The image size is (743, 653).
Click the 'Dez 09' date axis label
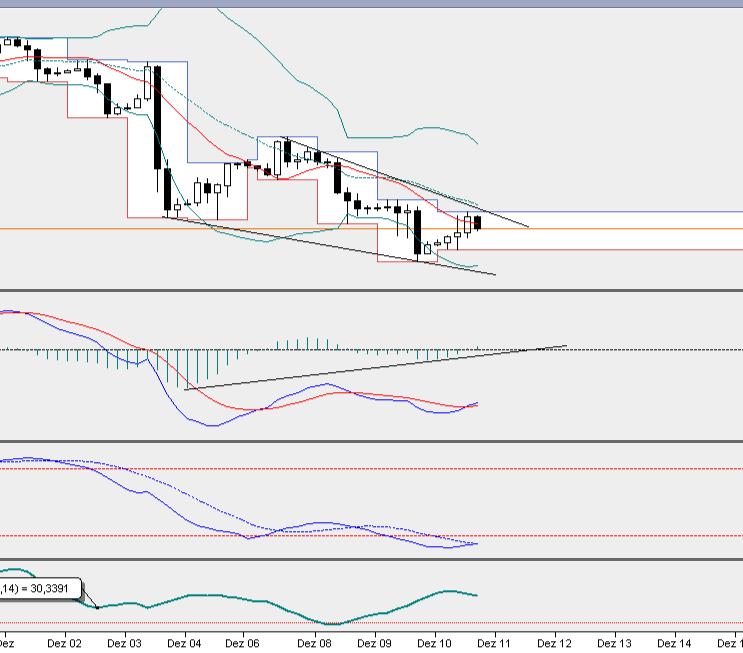pos(374,643)
